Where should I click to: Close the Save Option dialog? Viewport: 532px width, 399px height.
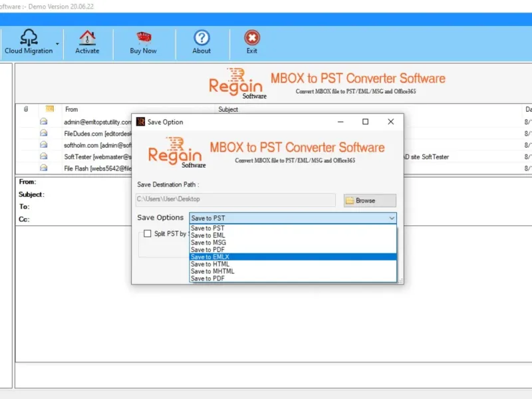click(x=391, y=122)
